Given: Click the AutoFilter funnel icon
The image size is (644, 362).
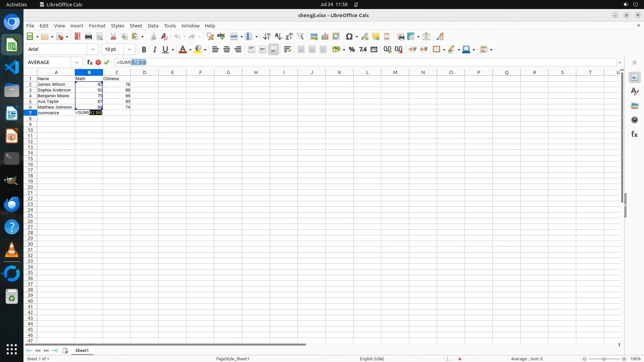Looking at the screenshot, I should point(300,37).
